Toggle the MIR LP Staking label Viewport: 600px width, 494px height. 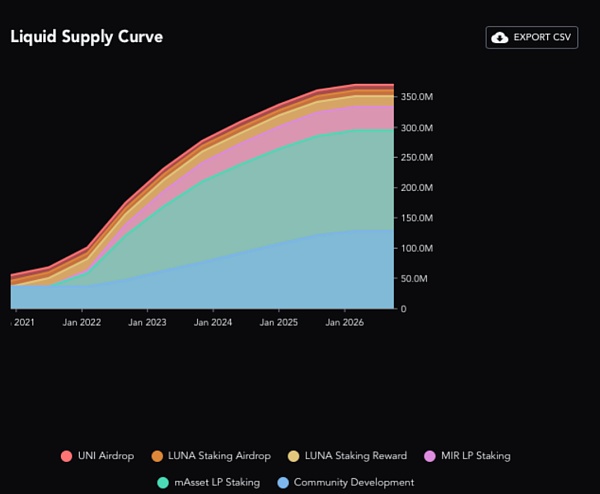click(477, 456)
